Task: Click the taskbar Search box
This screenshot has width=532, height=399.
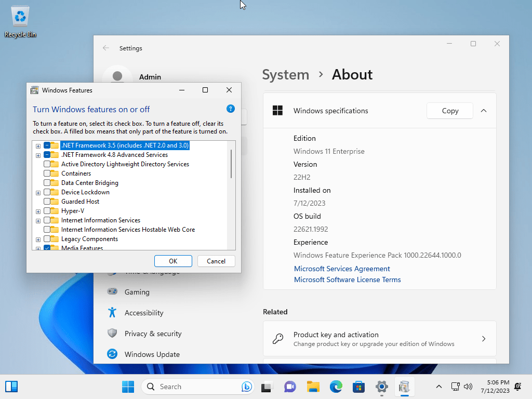Action: point(198,387)
